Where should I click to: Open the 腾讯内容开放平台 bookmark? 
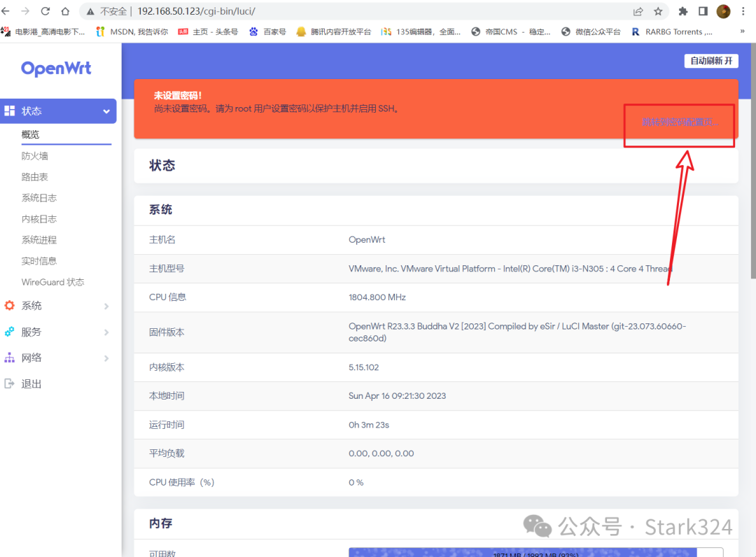(334, 31)
